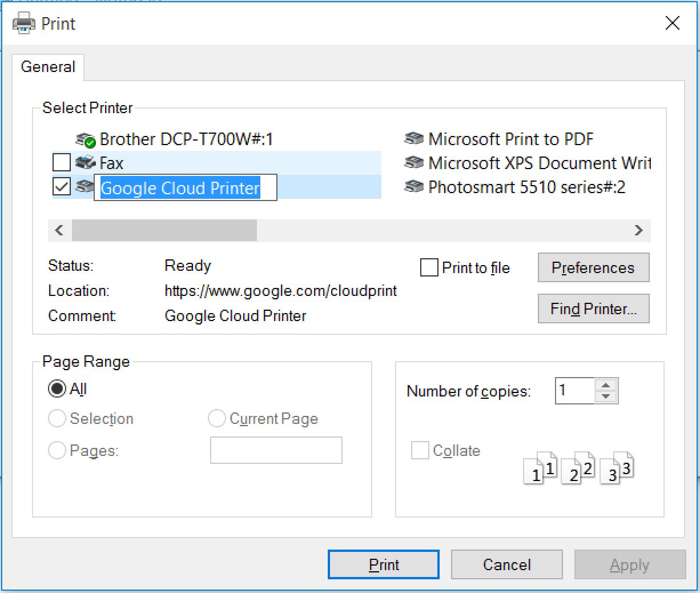Choose the Photosmart 5510 series printer icon
The image size is (700, 593).
pyautogui.click(x=414, y=187)
